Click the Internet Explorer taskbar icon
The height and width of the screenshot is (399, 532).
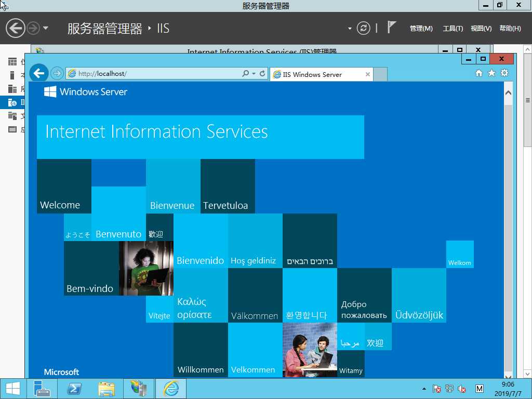pyautogui.click(x=170, y=389)
